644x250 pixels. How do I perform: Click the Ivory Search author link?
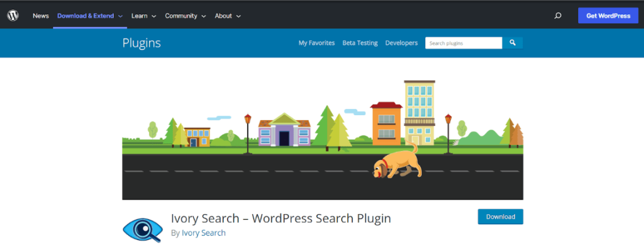[x=204, y=233]
